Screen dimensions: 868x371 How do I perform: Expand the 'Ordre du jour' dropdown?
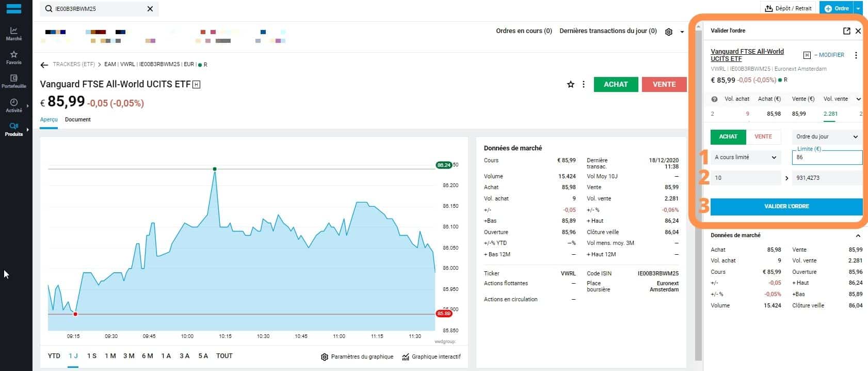point(827,136)
